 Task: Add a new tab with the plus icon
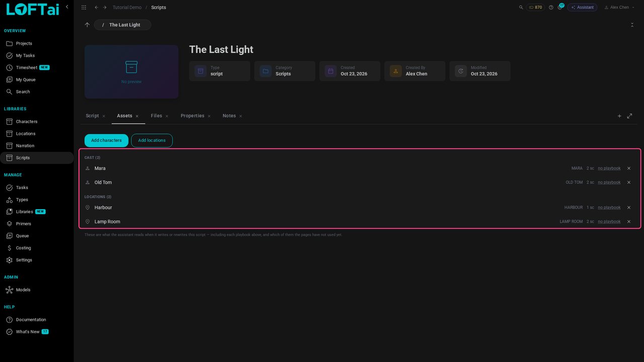[x=619, y=116]
